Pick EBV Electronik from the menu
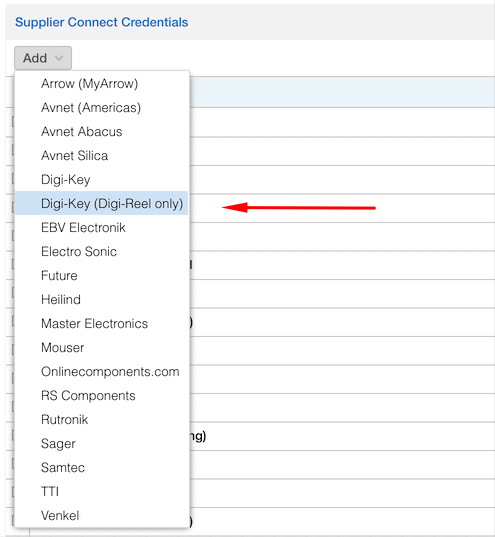 101,227
